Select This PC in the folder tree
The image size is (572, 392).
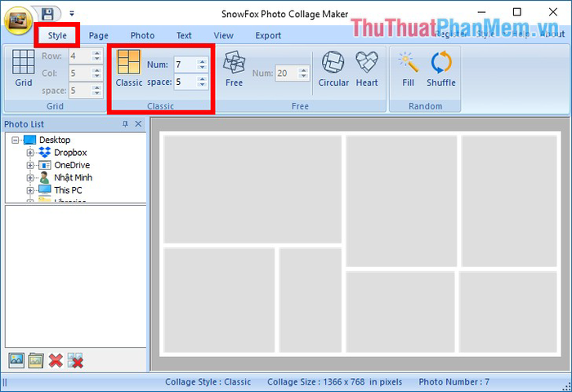pyautogui.click(x=68, y=190)
